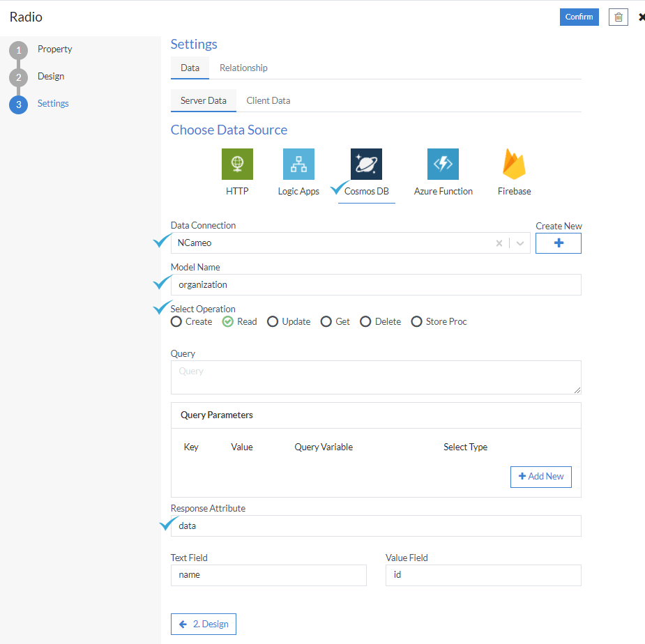The height and width of the screenshot is (644, 645).
Task: Clear the NCameo data connection selection
Action: [x=499, y=243]
